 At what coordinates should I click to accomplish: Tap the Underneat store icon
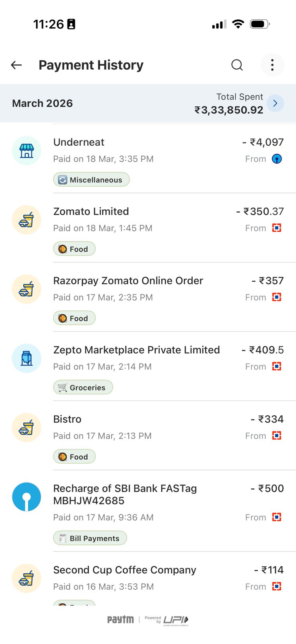[27, 151]
